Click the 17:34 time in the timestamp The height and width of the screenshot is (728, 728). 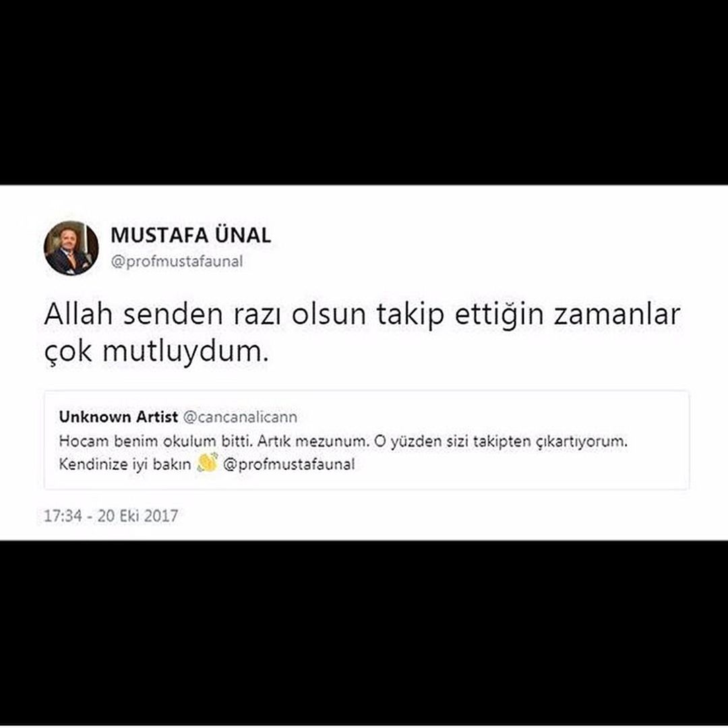63,516
